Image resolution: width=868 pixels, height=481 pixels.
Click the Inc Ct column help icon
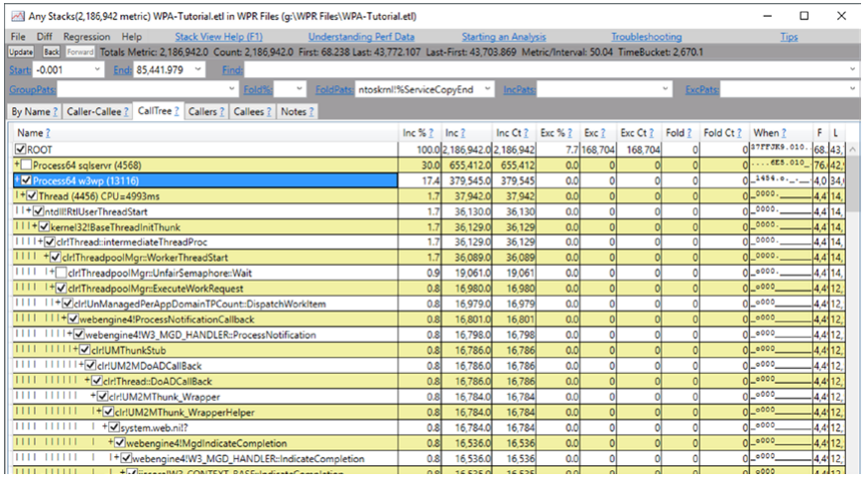click(527, 133)
